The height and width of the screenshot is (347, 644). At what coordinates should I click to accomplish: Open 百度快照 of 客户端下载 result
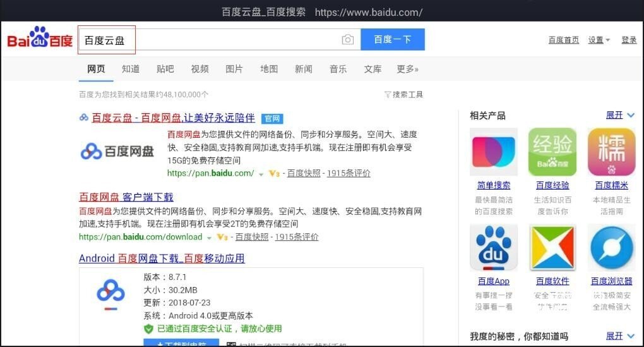coord(252,237)
